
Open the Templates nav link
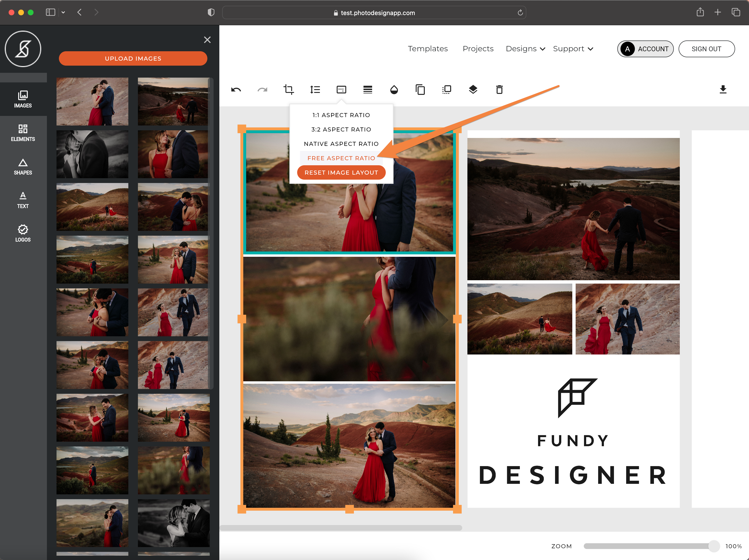[x=428, y=49]
